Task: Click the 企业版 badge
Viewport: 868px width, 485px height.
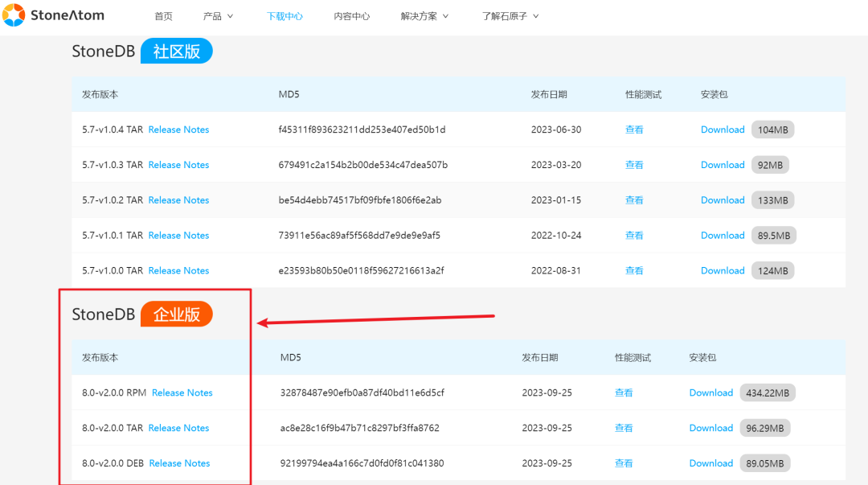Action: 177,314
